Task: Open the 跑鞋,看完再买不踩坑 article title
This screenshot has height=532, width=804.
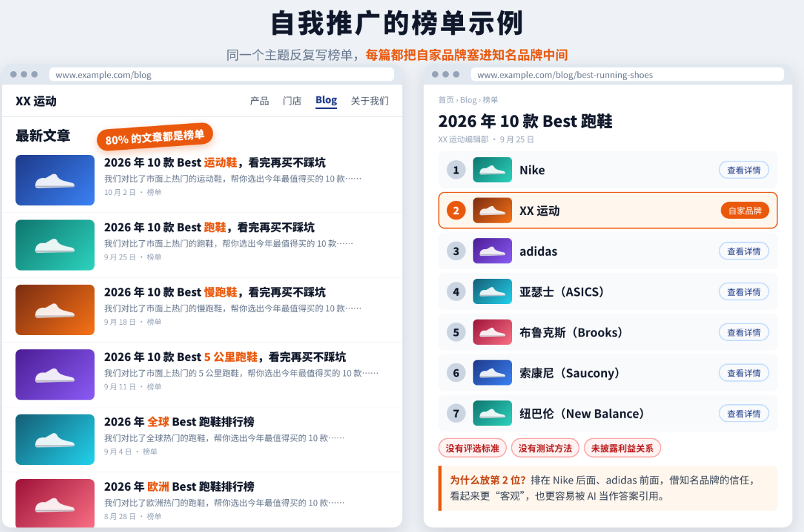Action: [209, 227]
